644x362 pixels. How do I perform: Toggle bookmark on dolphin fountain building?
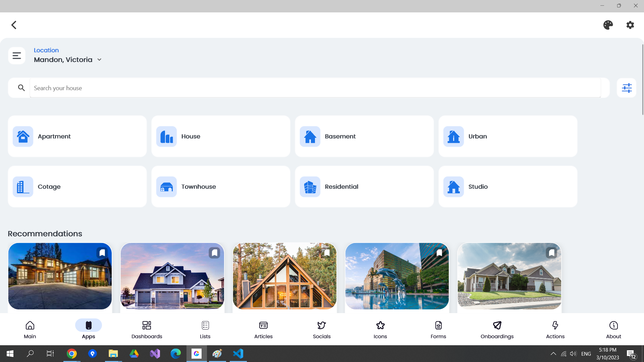[439, 252]
